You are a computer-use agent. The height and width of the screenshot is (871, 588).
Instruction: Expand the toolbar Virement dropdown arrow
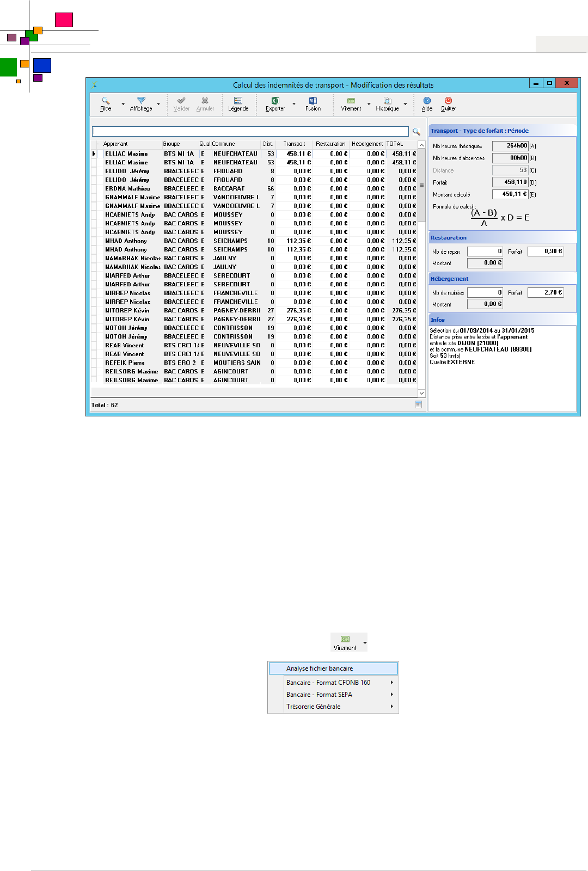tap(369, 103)
